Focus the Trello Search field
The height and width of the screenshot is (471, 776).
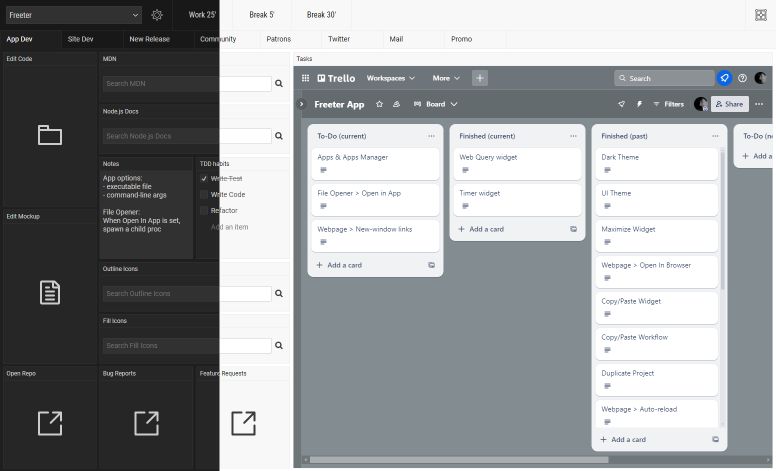pyautogui.click(x=664, y=78)
